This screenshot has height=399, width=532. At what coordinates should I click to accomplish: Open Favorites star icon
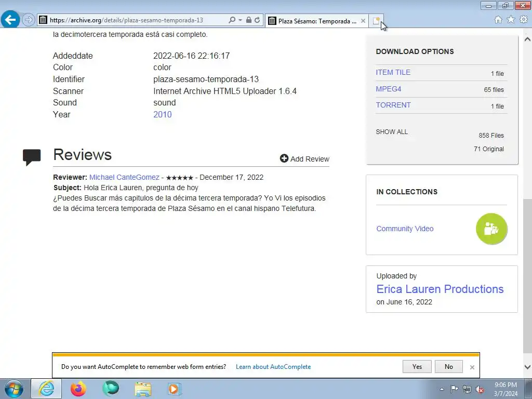point(511,20)
